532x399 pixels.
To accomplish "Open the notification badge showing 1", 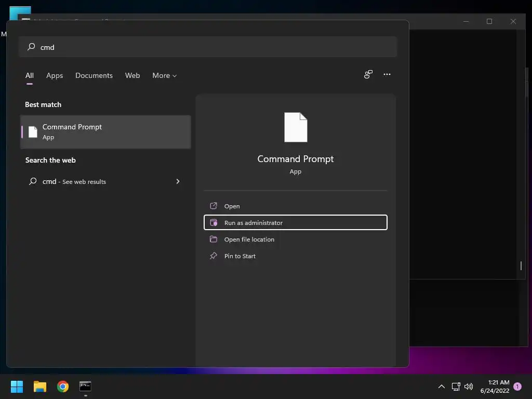I will [x=517, y=387].
